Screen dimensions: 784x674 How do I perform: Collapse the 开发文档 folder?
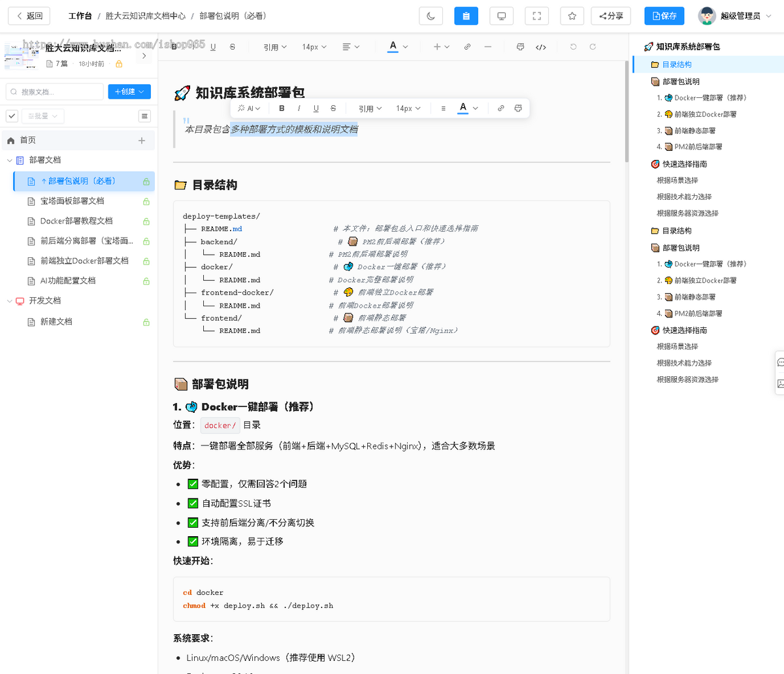click(9, 301)
